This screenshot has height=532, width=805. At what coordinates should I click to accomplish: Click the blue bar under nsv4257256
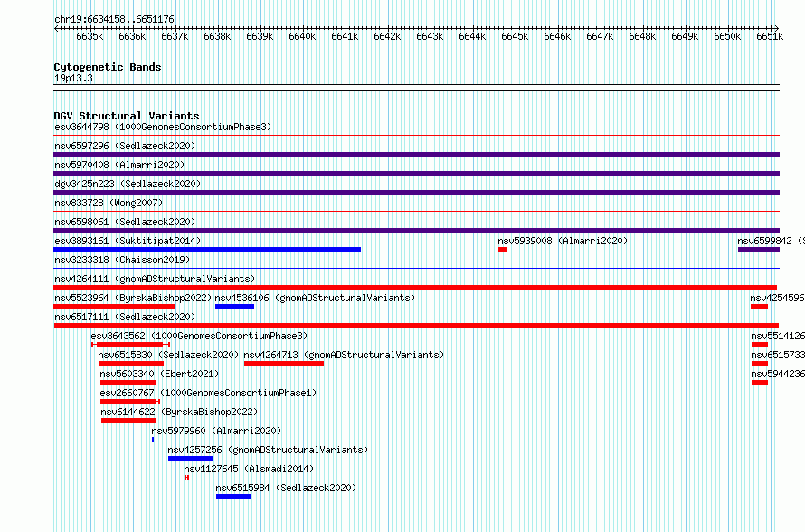click(x=191, y=459)
